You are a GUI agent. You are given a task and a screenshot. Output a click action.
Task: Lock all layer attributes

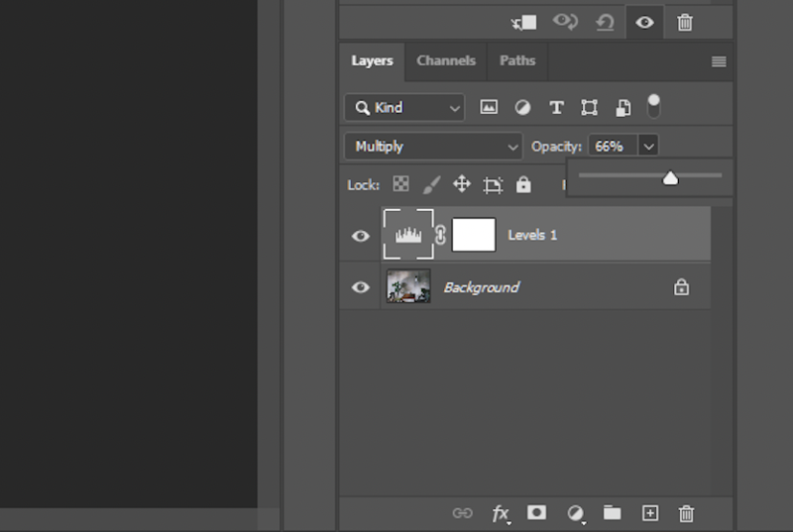tap(523, 184)
